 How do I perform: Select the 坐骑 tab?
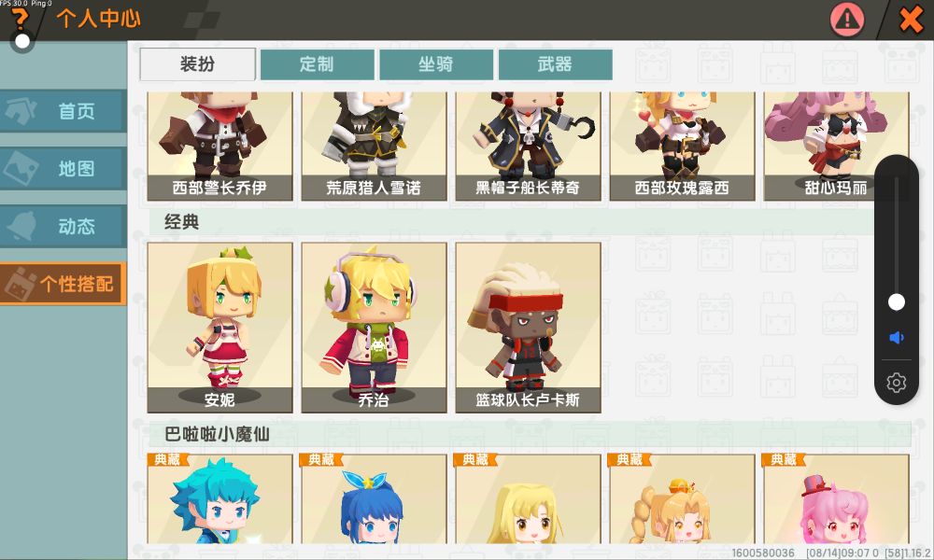436,64
